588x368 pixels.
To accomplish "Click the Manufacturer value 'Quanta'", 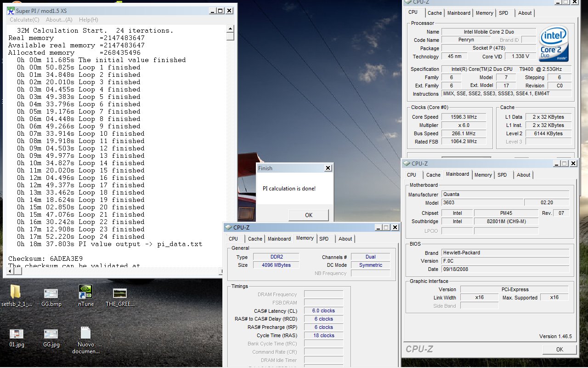I will click(505, 194).
